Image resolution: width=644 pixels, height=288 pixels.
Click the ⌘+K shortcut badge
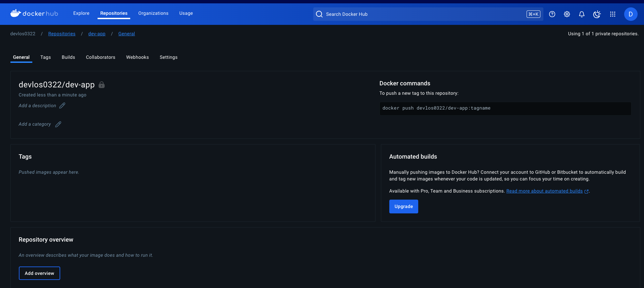pos(533,14)
